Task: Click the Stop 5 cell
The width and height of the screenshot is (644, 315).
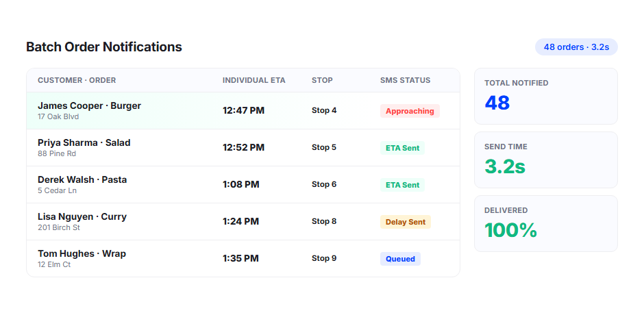Action: [x=324, y=147]
